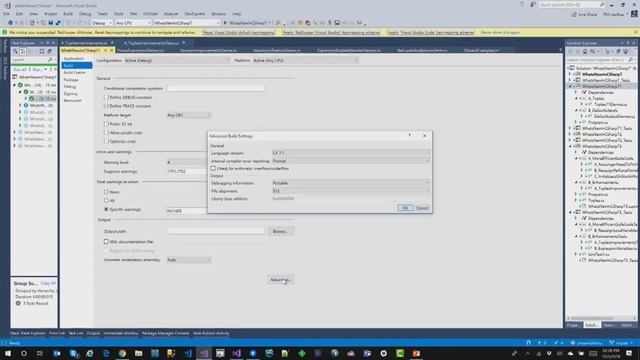Screen dimensions: 640x360
Task: Click the Browse button for Output path
Action: point(280,231)
